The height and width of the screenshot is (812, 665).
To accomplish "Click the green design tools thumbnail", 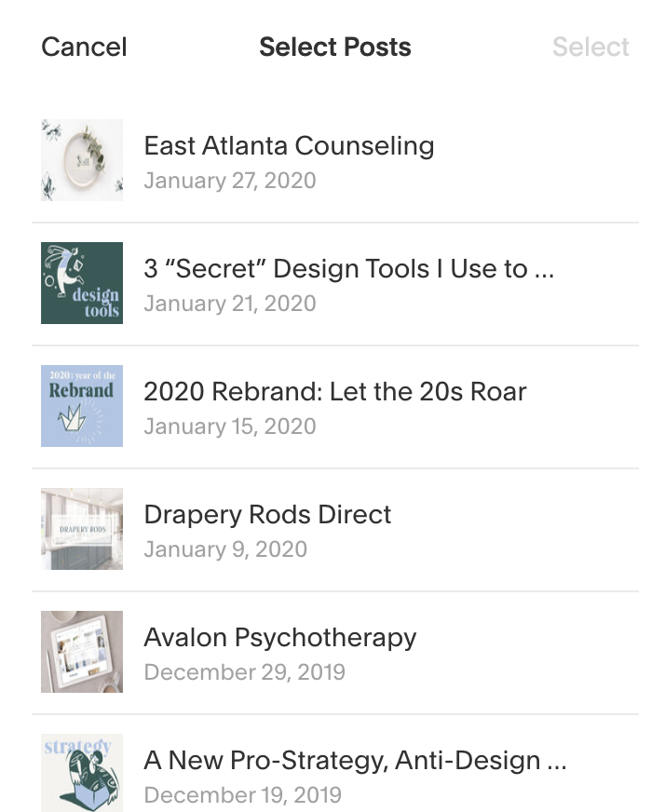I will [x=82, y=283].
